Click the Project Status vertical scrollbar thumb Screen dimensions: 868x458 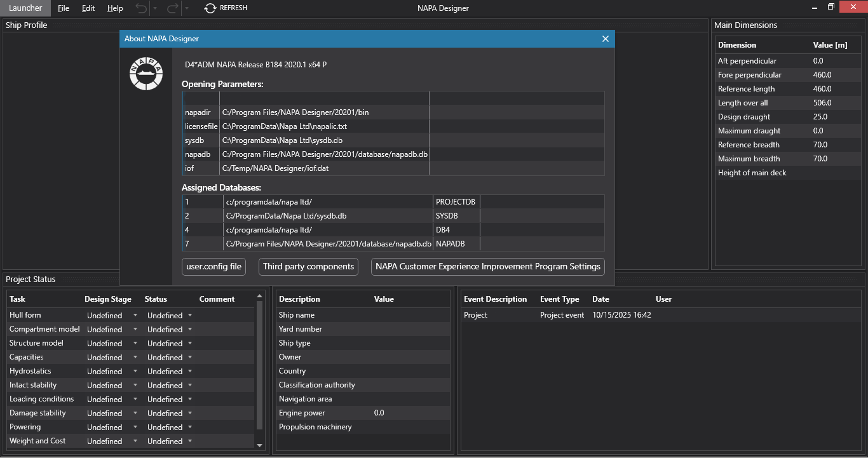[259, 366]
